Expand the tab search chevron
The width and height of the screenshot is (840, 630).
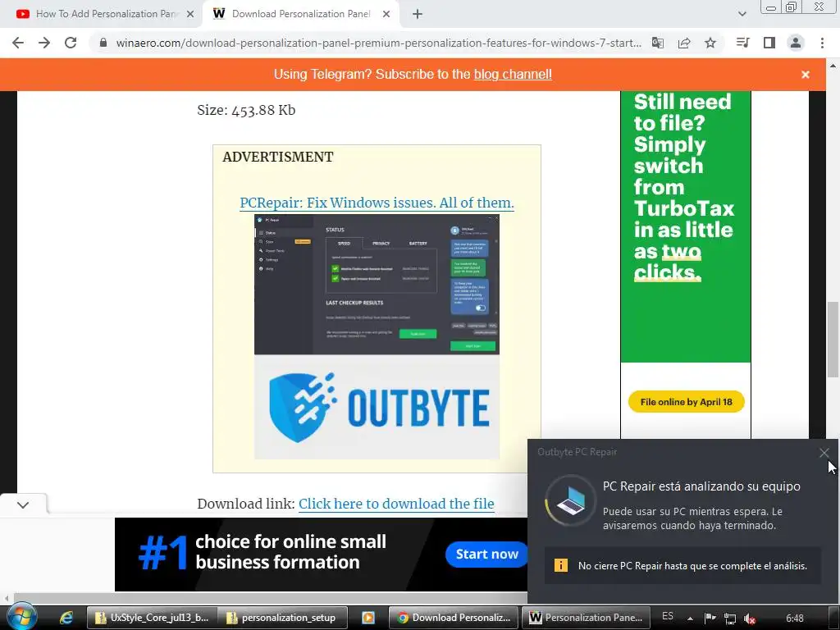coord(742,14)
